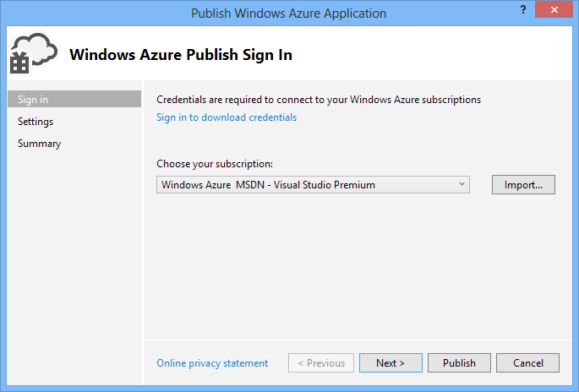Open the Choose your subscription combo box
This screenshot has height=392, width=579.
point(306,184)
